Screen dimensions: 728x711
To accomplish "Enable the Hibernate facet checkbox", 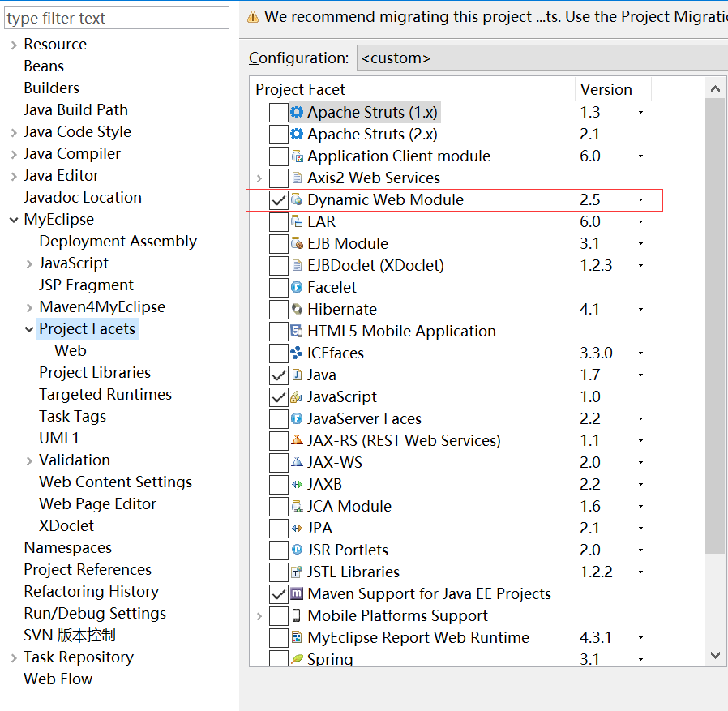I will (x=278, y=310).
